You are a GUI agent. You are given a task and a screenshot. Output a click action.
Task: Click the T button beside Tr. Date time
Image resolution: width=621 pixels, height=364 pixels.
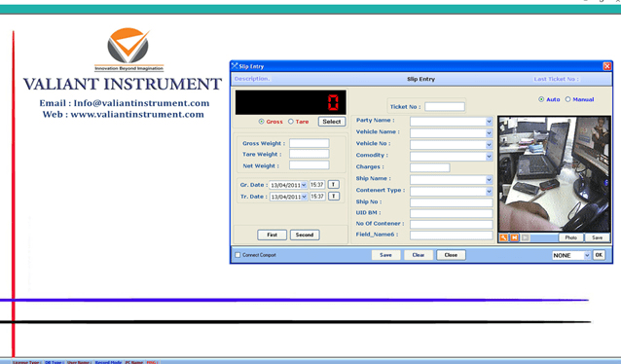334,196
